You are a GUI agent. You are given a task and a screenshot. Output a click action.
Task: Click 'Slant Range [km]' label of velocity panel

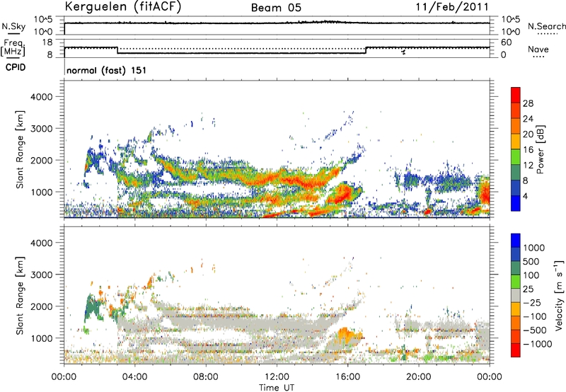click(20, 296)
